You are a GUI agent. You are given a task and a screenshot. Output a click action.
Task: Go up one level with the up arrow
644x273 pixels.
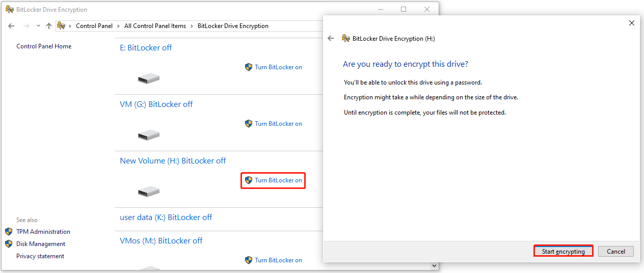[x=49, y=26]
